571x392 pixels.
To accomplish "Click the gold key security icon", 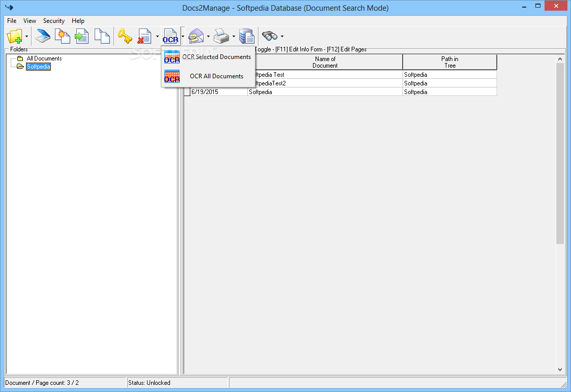I will [125, 36].
